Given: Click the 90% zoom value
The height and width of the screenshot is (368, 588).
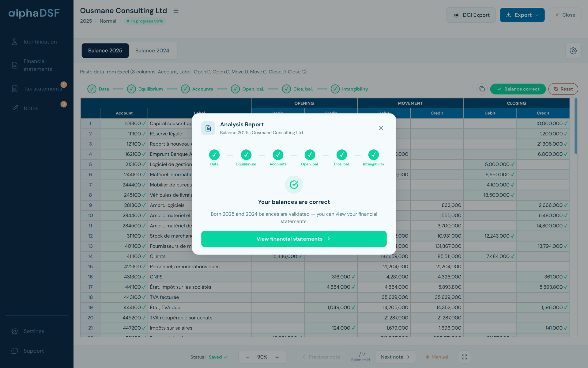Looking at the screenshot, I should click(x=262, y=357).
